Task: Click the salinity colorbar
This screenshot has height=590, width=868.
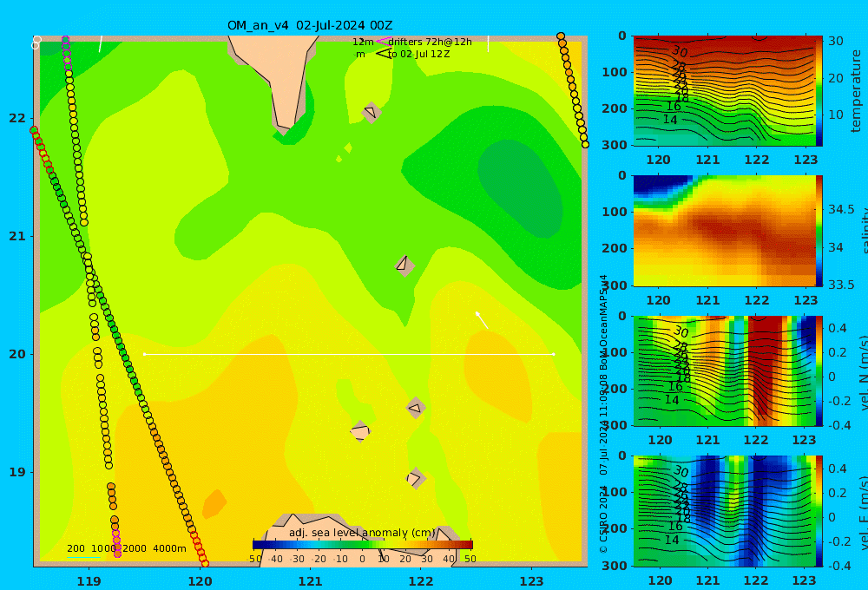Action: tap(819, 231)
